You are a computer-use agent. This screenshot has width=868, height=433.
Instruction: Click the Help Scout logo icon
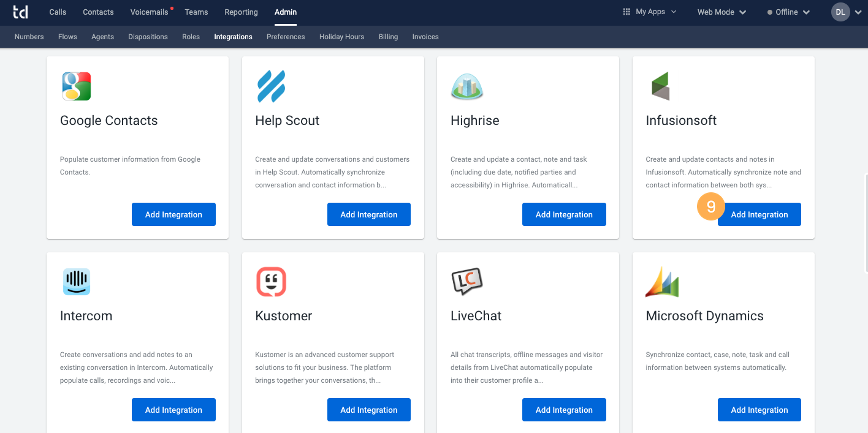271,86
